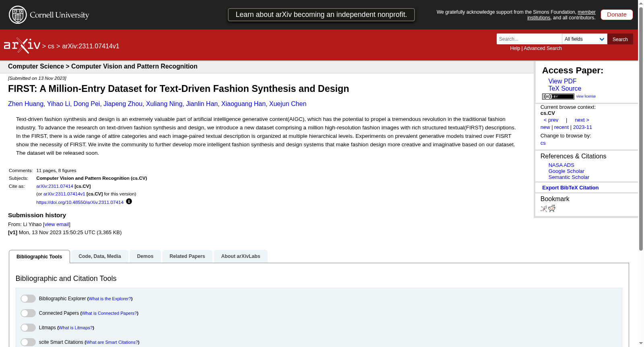Switch to Bibliographic Tools tab
This screenshot has height=347, width=644.
pos(39,257)
